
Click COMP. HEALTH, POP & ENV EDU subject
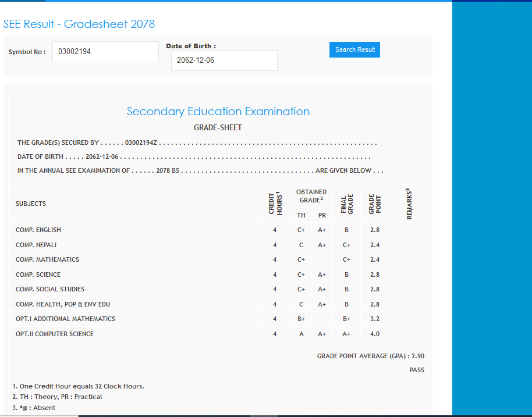(x=63, y=304)
